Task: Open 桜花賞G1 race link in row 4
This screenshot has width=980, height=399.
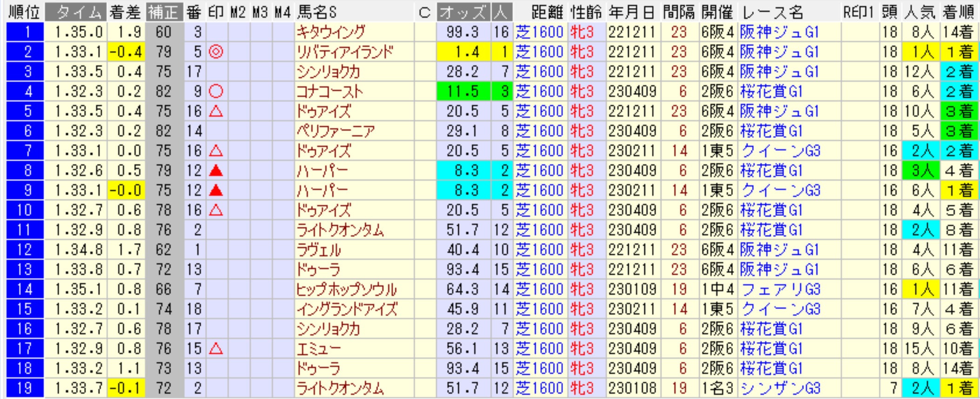Action: click(x=772, y=91)
